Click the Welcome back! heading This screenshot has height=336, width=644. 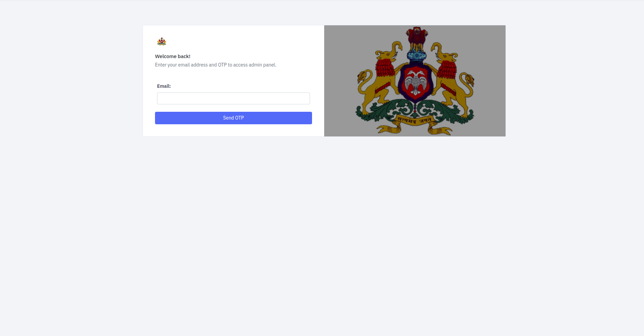[173, 56]
